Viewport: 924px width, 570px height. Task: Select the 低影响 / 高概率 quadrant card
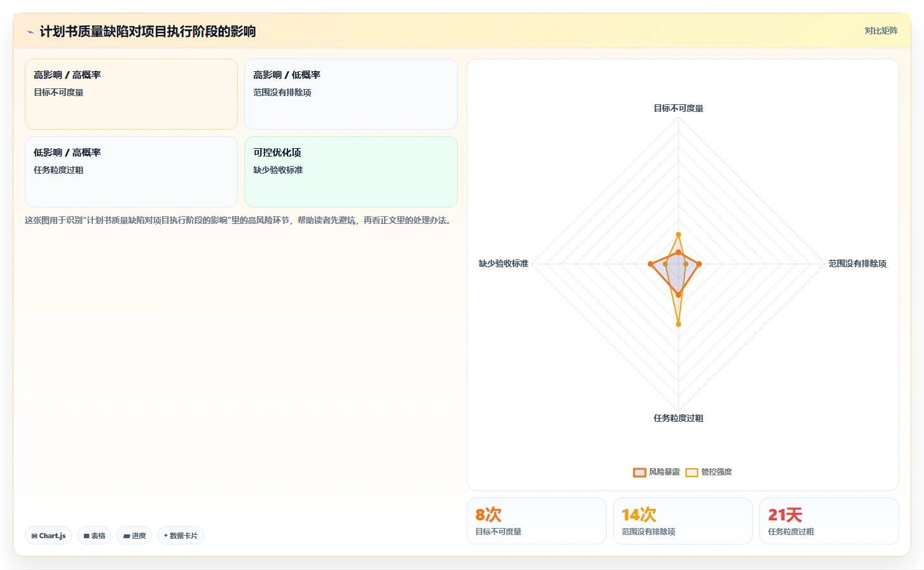[131, 172]
